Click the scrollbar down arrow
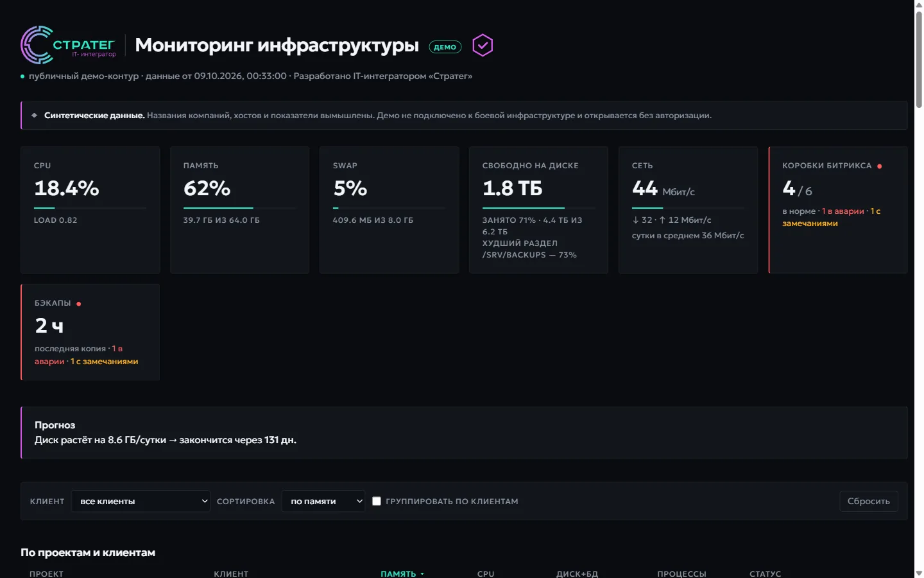924x578 pixels. (x=919, y=573)
